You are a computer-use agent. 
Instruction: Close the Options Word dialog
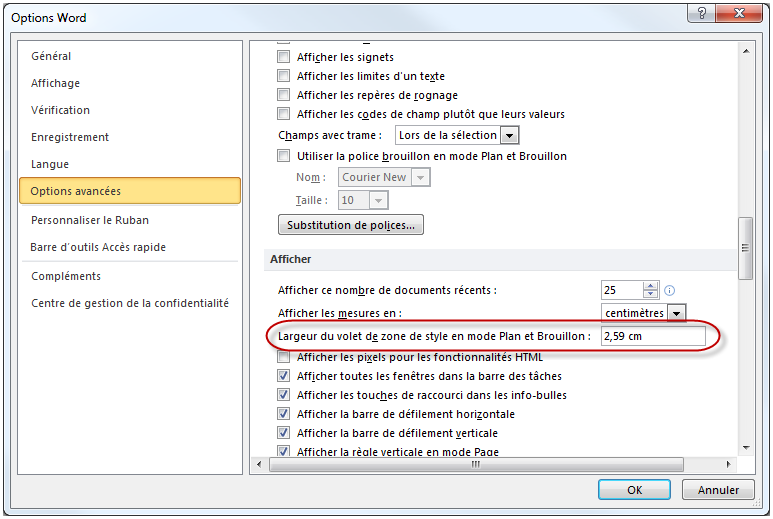(x=739, y=13)
